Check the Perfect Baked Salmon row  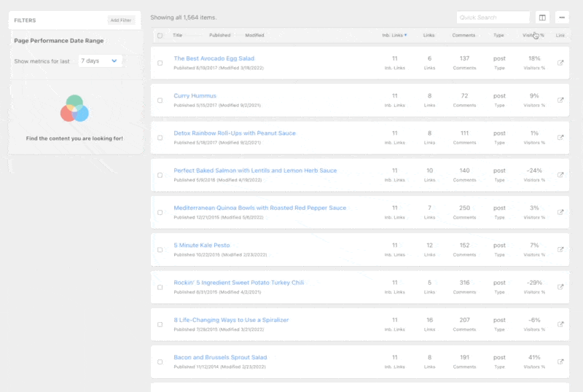pos(160,175)
